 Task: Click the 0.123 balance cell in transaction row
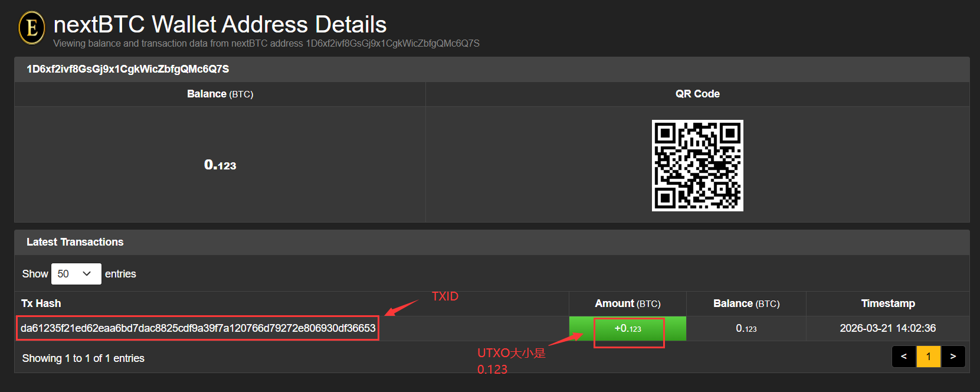(746, 329)
